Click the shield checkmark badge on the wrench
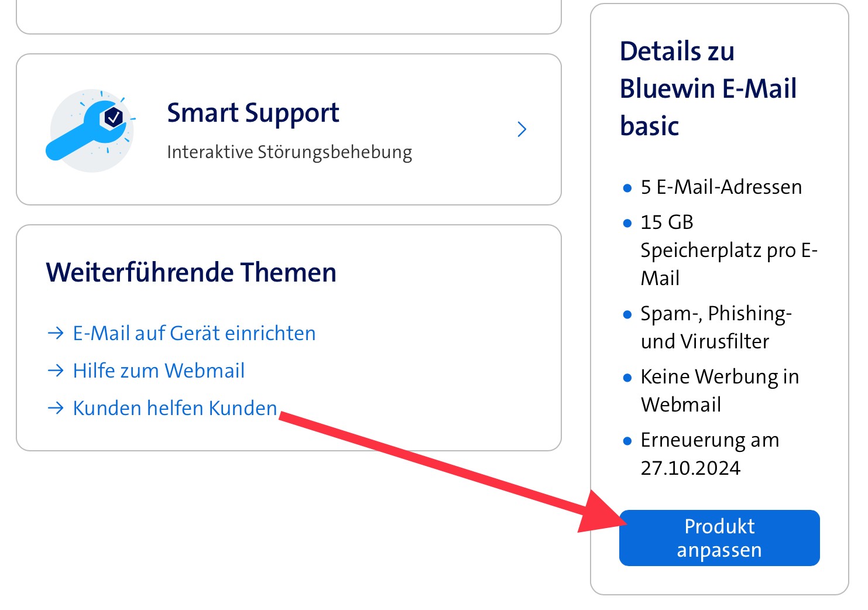 [x=114, y=118]
